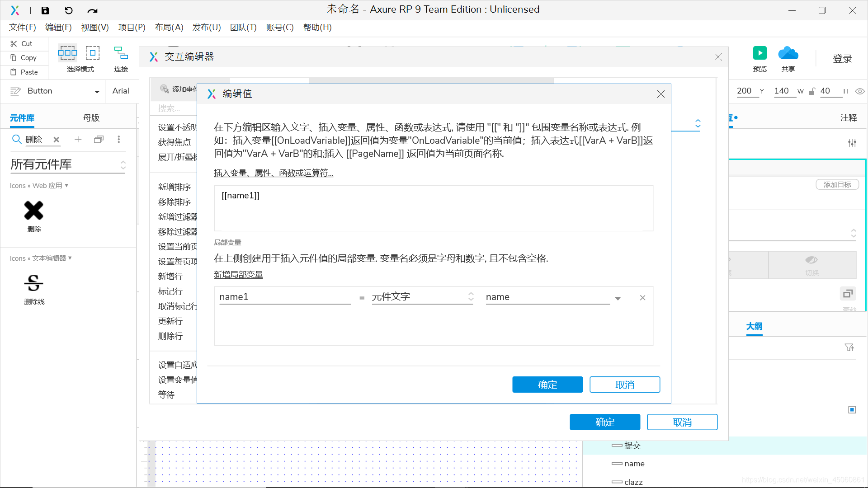Screen dimensions: 868x488
Task: Click the Share cloud icon
Action: coord(788,53)
